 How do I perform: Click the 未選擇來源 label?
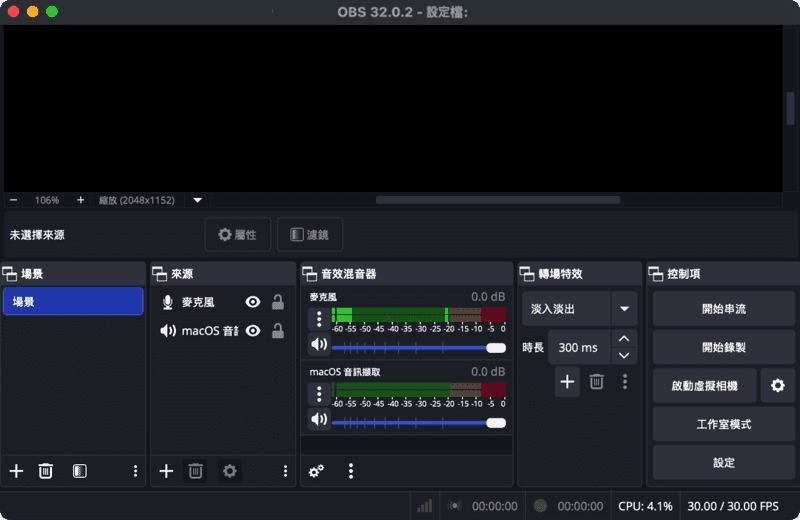37,235
